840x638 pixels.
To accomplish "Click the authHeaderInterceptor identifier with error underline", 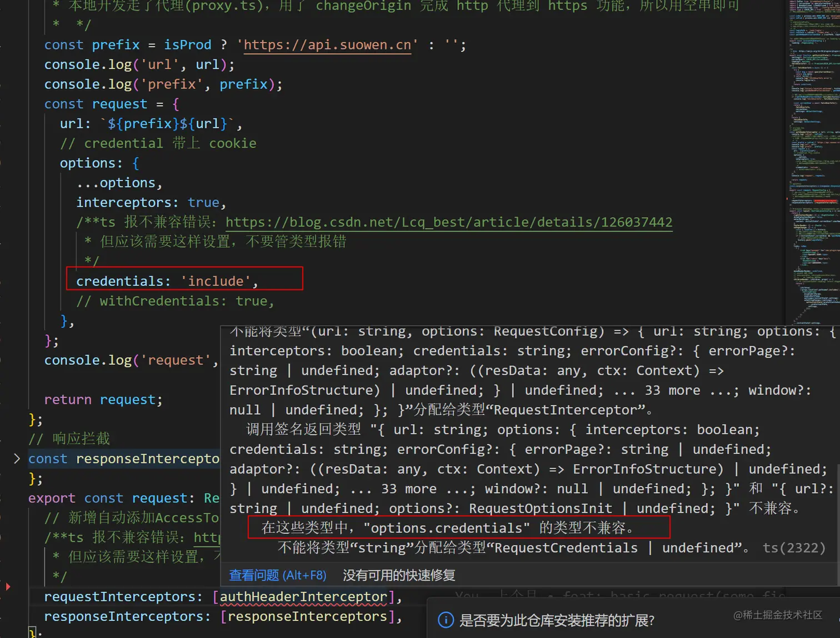I will 303,597.
